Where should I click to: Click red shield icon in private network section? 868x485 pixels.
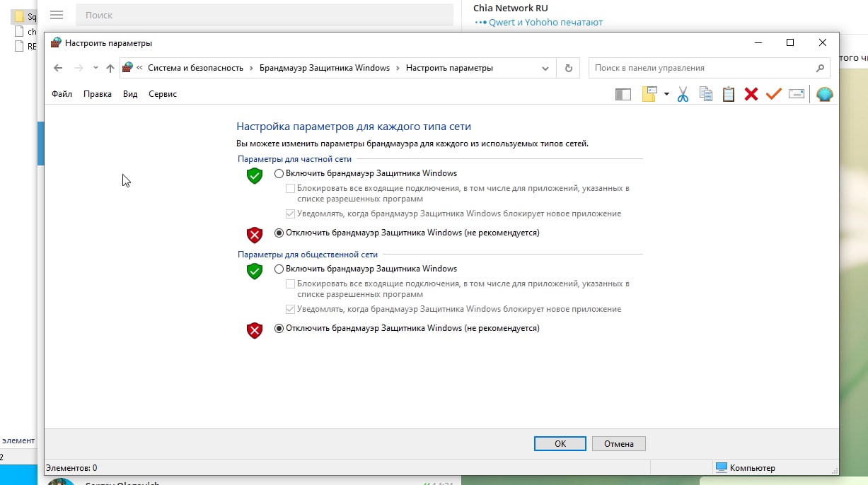(255, 235)
